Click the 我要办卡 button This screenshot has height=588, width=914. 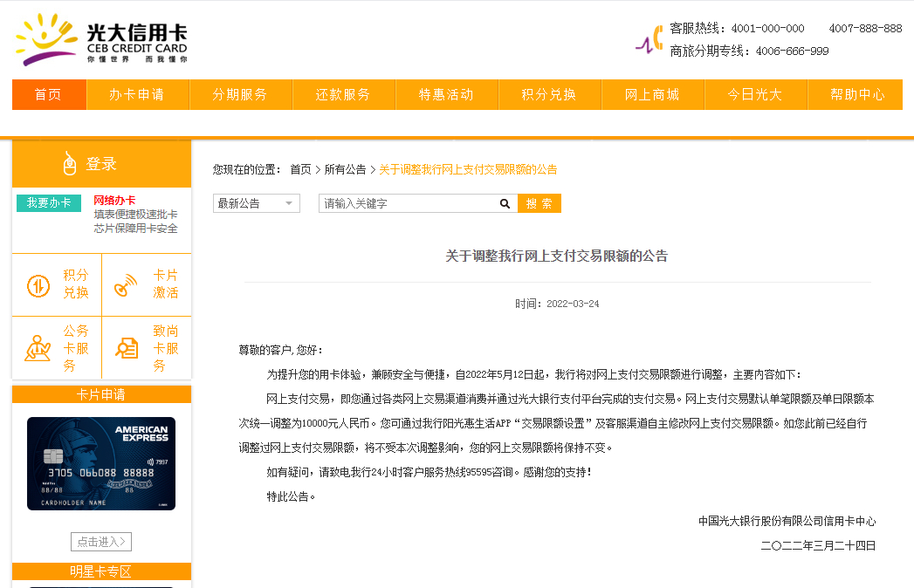coord(49,202)
